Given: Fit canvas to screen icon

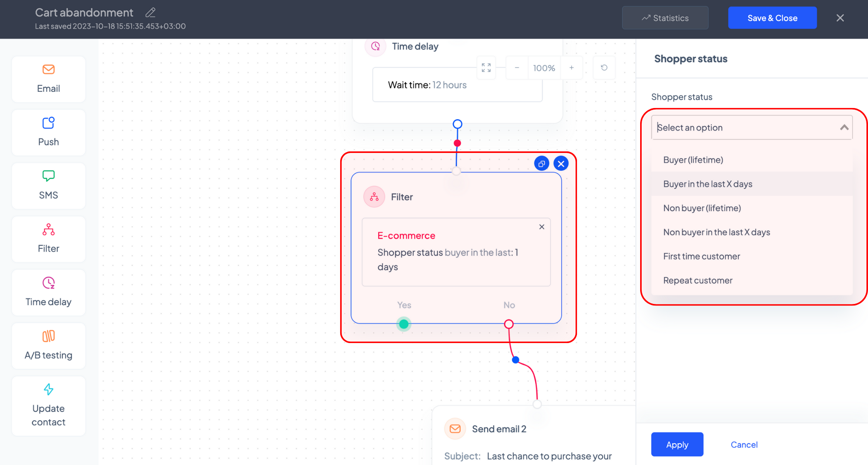Looking at the screenshot, I should point(486,68).
